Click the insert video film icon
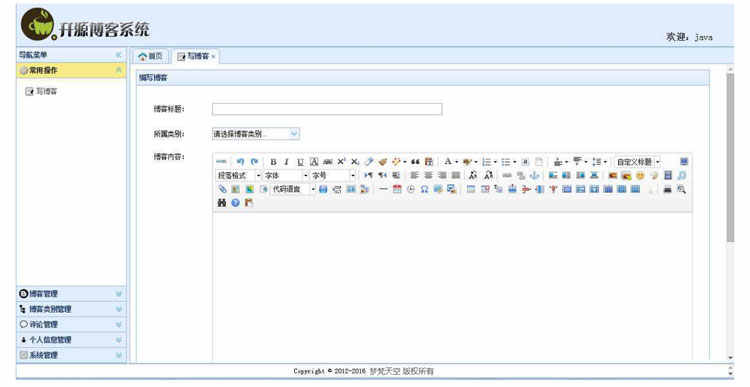 [x=668, y=176]
